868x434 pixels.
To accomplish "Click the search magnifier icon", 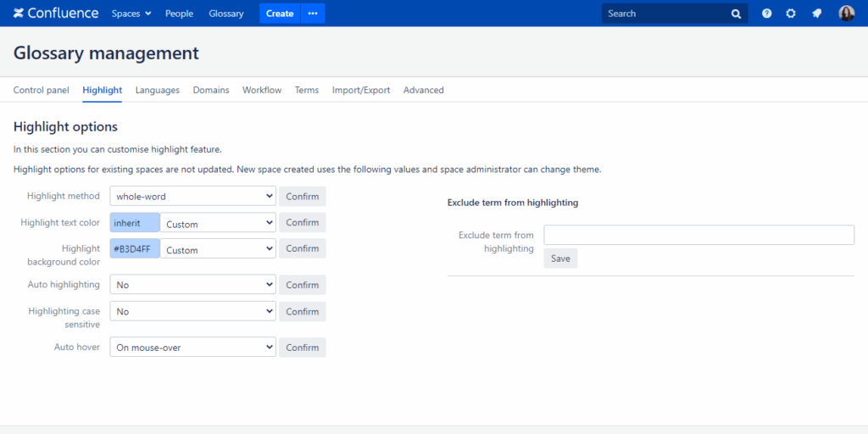I will [736, 14].
